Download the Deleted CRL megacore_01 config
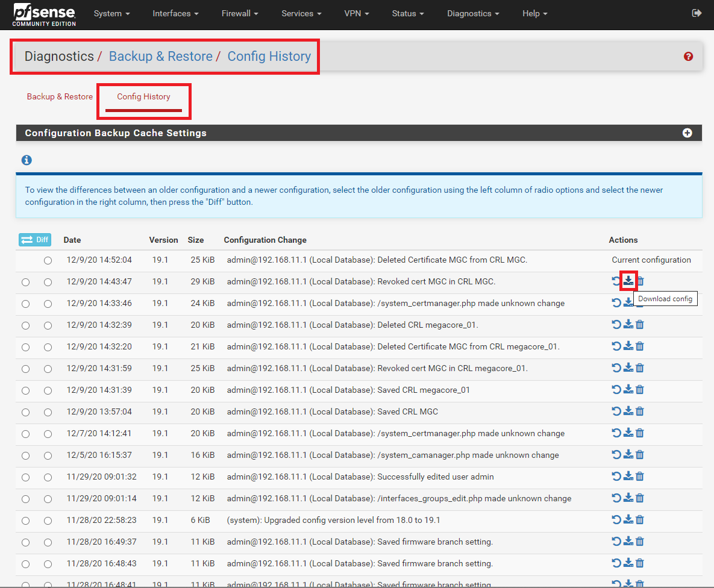This screenshot has height=588, width=714. click(628, 324)
